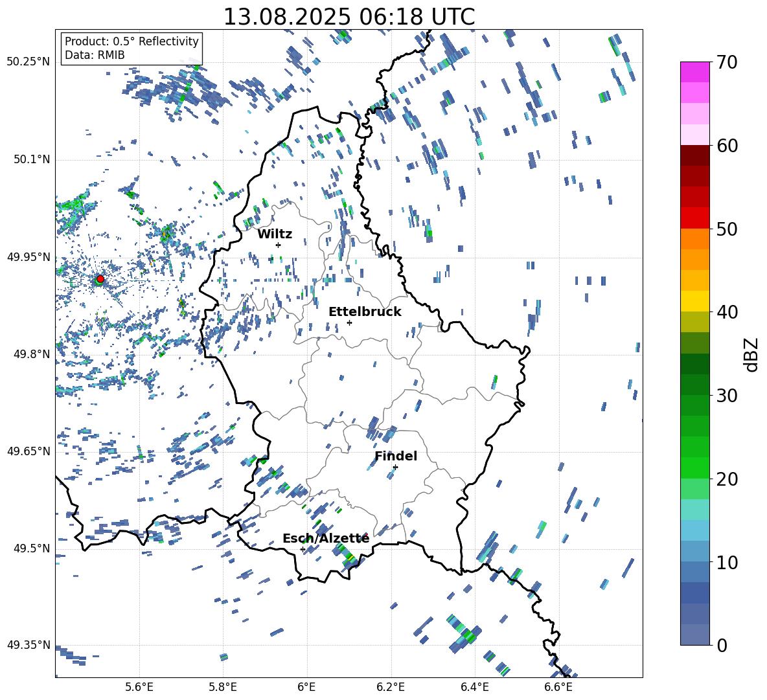The height and width of the screenshot is (700, 767).
Task: Click the longitude label 5.6°E
Action: pos(139,687)
